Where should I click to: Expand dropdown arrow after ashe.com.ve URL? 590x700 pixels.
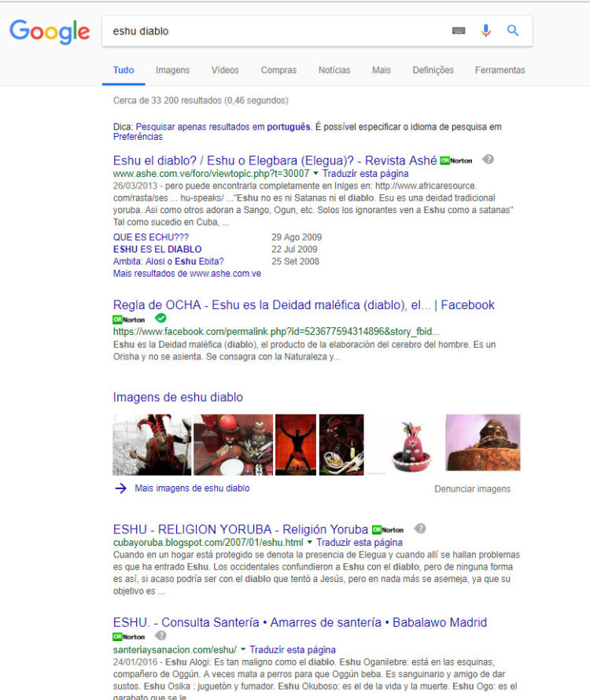click(315, 173)
